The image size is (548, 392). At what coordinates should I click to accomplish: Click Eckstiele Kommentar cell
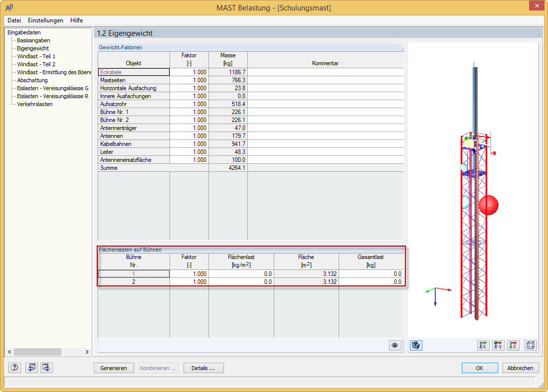coord(326,72)
